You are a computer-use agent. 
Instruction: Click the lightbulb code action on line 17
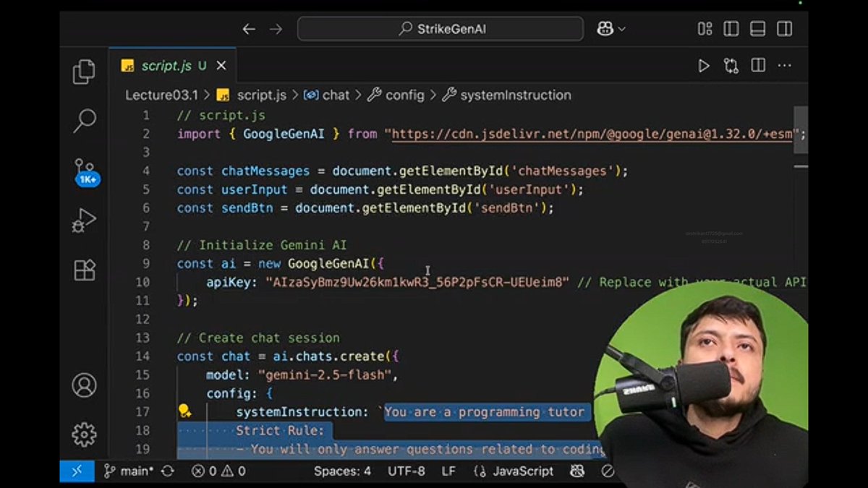185,411
